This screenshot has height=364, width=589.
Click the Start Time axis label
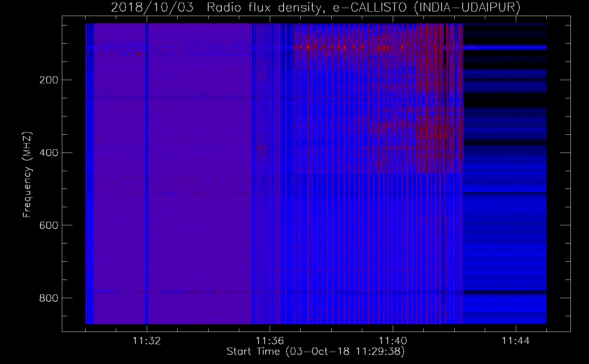[x=316, y=351]
